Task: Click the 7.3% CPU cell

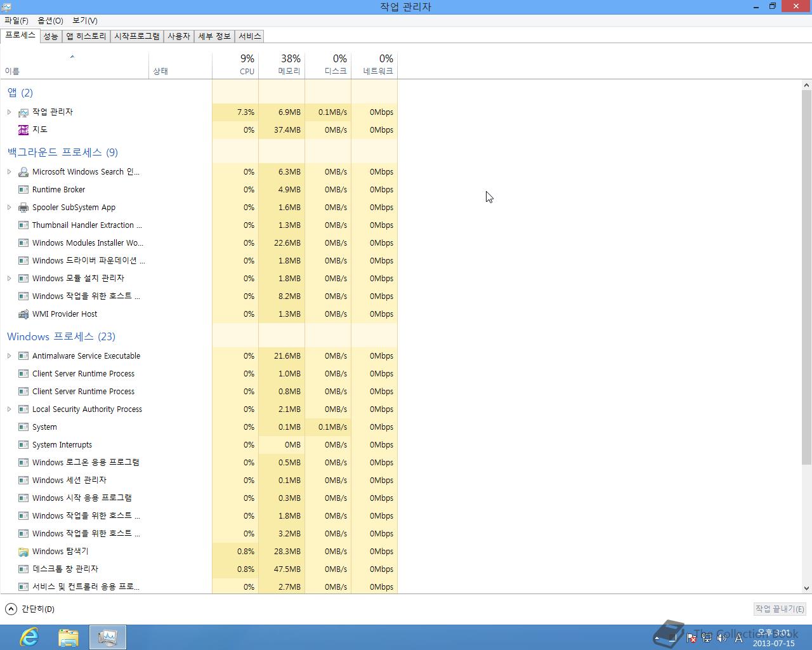Action: pyautogui.click(x=235, y=112)
